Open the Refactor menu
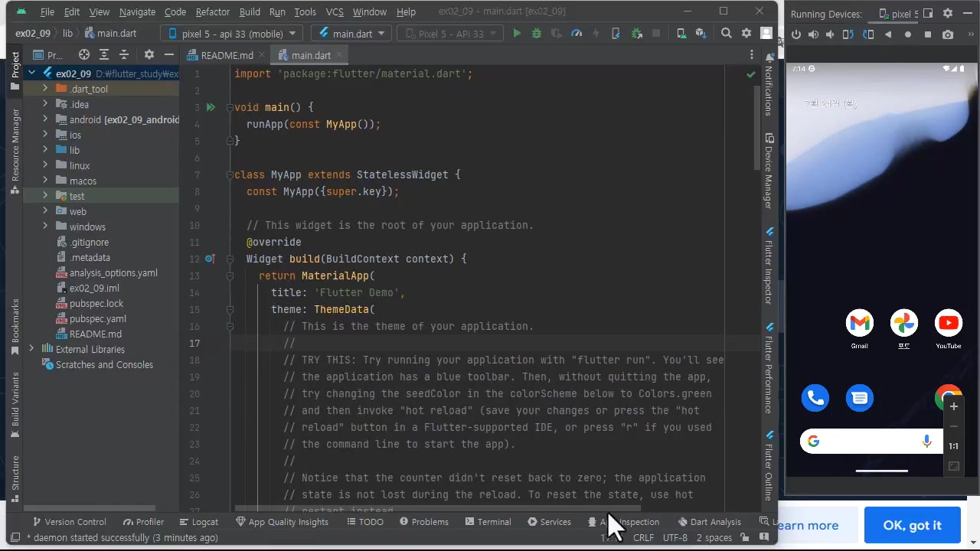 pyautogui.click(x=212, y=11)
